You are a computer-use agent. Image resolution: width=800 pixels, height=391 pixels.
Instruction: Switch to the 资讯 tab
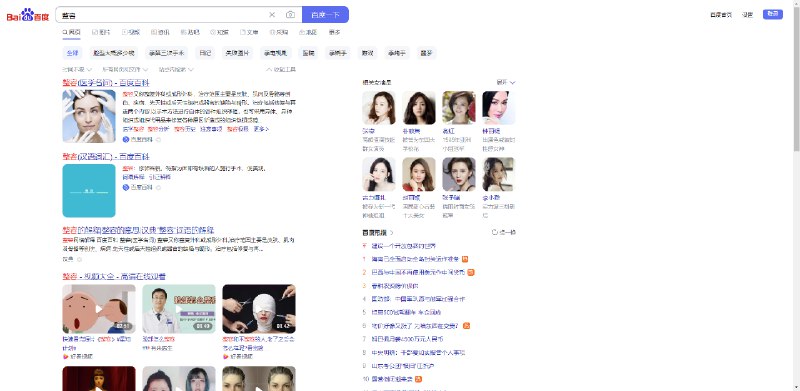click(x=160, y=32)
